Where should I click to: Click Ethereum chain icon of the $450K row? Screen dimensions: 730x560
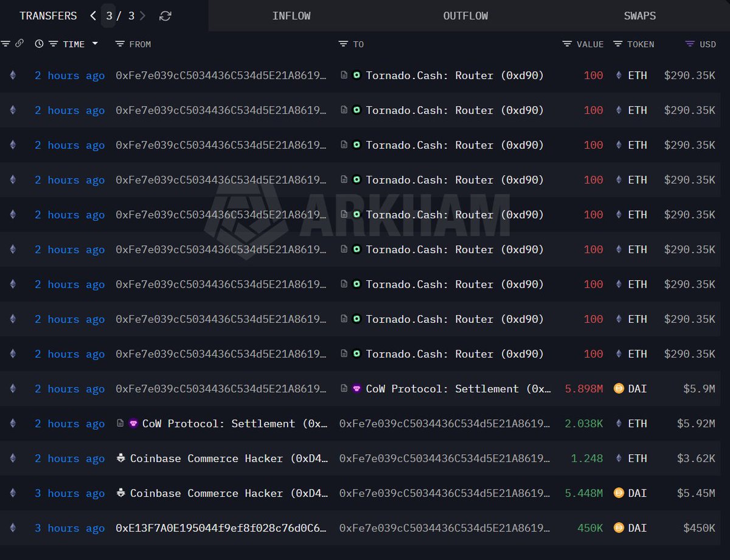click(13, 528)
